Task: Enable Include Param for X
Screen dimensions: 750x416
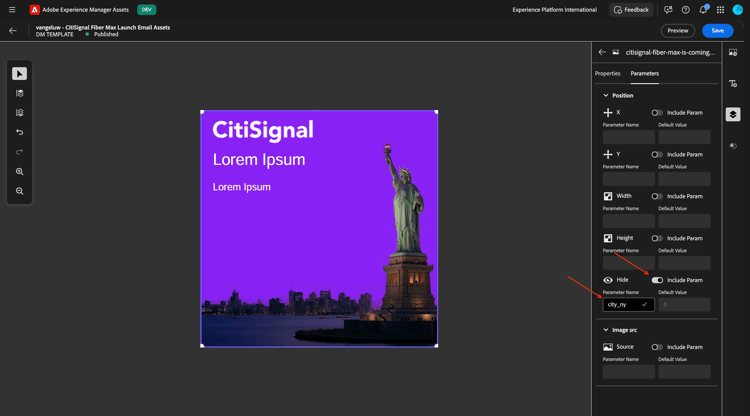Action: click(x=657, y=113)
